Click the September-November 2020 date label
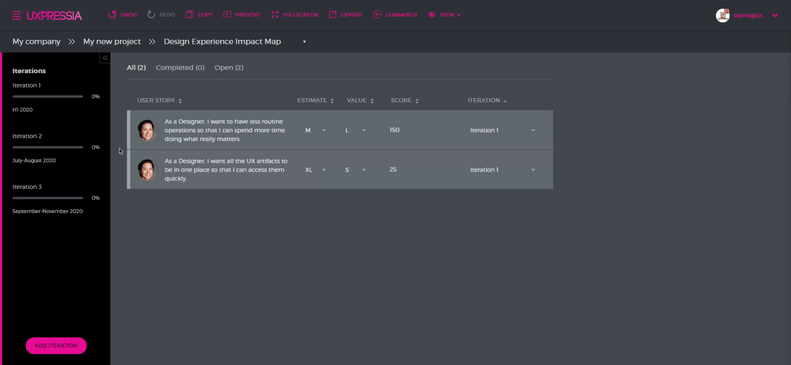The image size is (791, 365). [47, 211]
